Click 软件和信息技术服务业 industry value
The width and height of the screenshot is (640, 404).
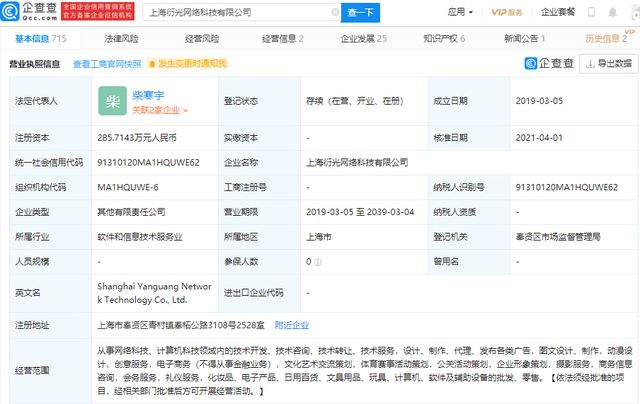(x=140, y=237)
